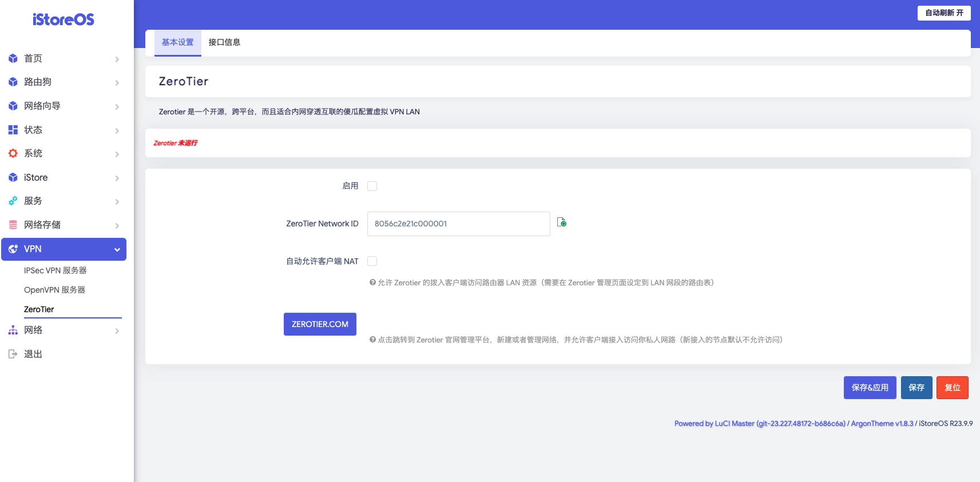Switch to the 基本设置 tab

click(178, 42)
